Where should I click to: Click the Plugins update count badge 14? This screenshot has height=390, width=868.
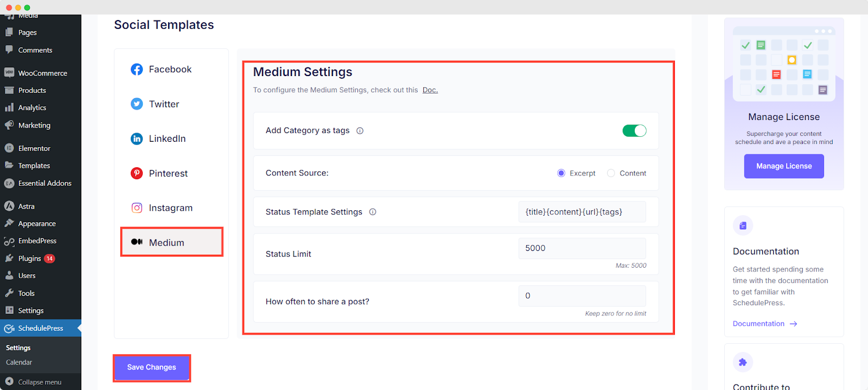coord(49,259)
